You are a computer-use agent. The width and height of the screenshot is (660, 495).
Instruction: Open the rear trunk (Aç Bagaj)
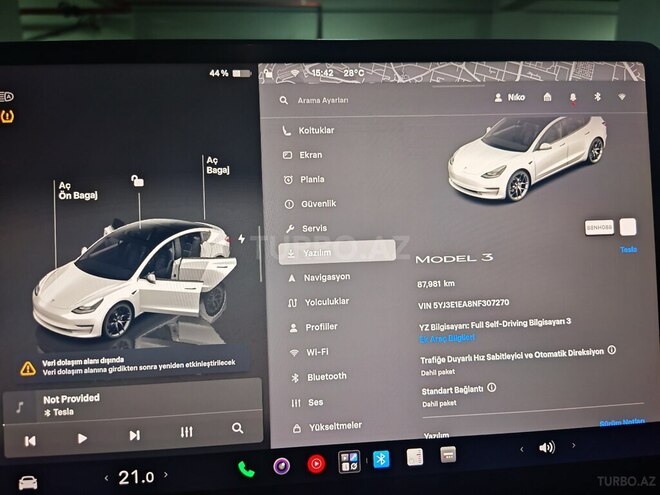coord(218,165)
